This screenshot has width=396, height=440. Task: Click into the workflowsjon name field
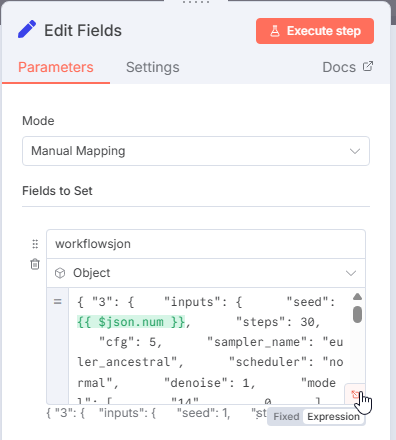coord(206,244)
